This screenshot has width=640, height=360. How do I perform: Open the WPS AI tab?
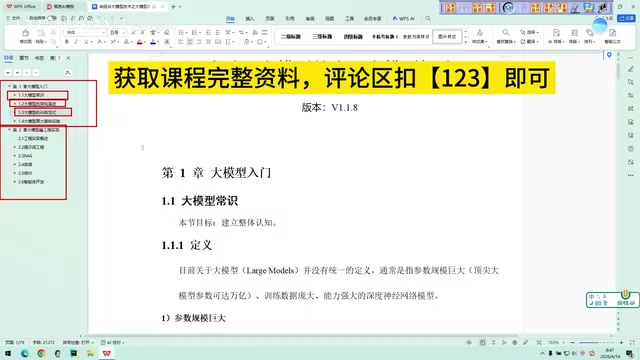404,18
